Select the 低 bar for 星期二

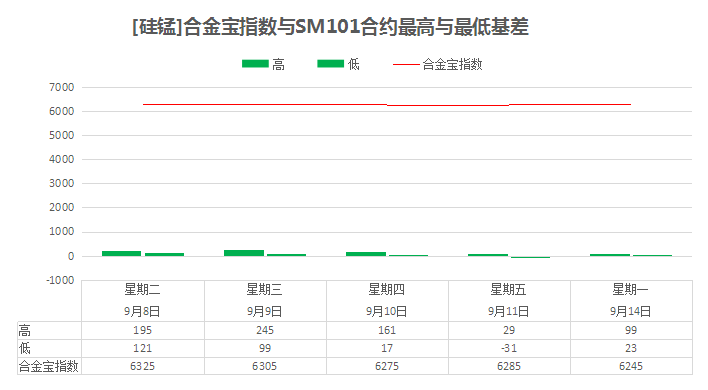(x=164, y=255)
